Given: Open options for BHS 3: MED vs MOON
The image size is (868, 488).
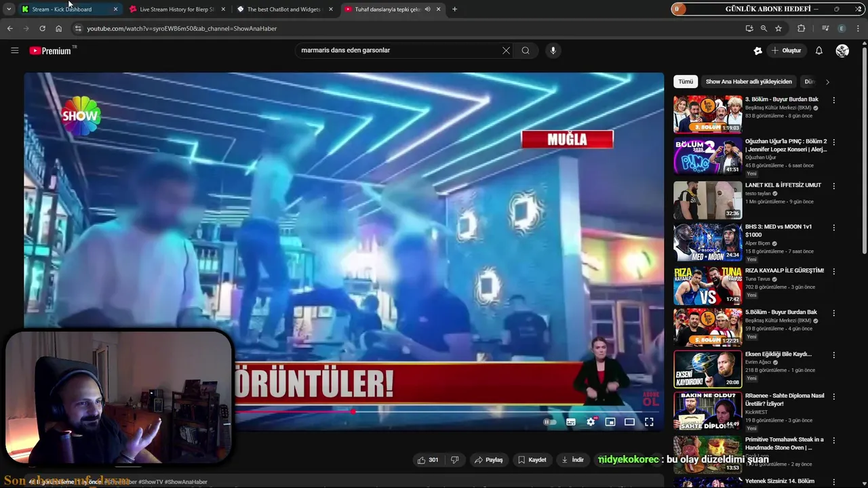Looking at the screenshot, I should [834, 228].
